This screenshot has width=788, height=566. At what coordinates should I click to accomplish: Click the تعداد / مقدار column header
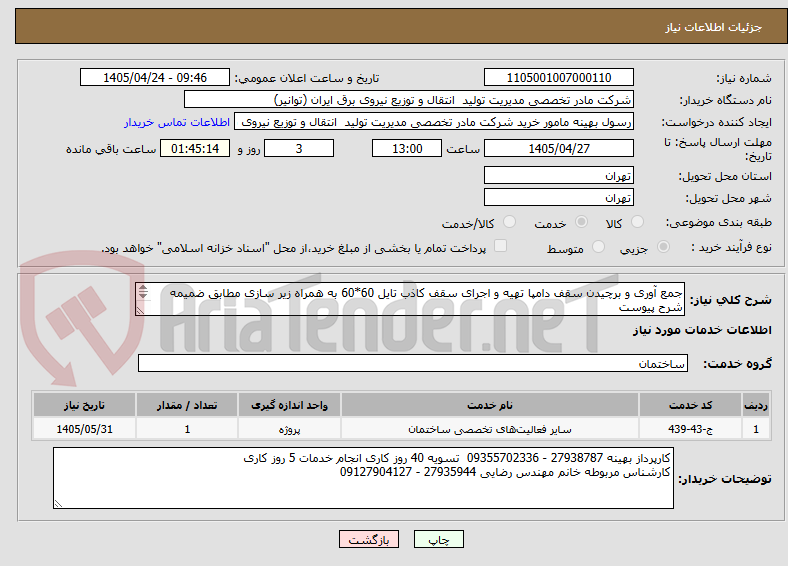[x=187, y=405]
